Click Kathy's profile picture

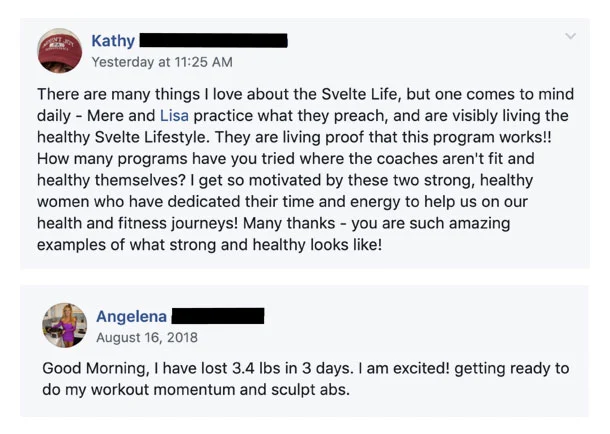click(x=60, y=50)
